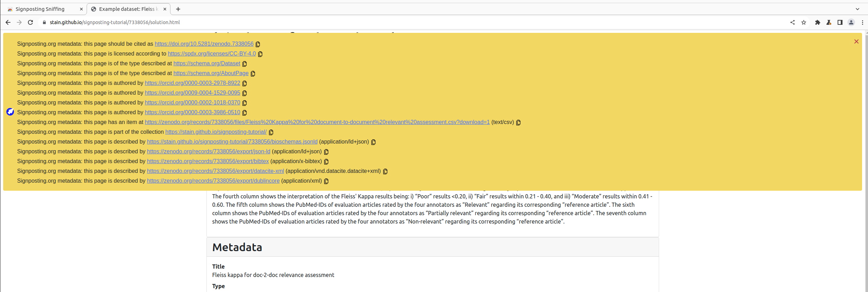Copy the bioschemas.jsonld link
Screen dimensions: 868x292
(373, 142)
